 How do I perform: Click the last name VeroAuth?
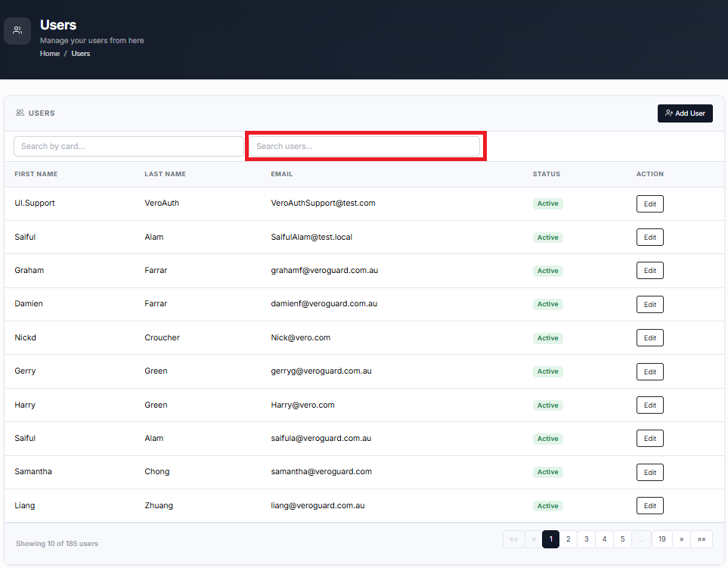click(162, 203)
